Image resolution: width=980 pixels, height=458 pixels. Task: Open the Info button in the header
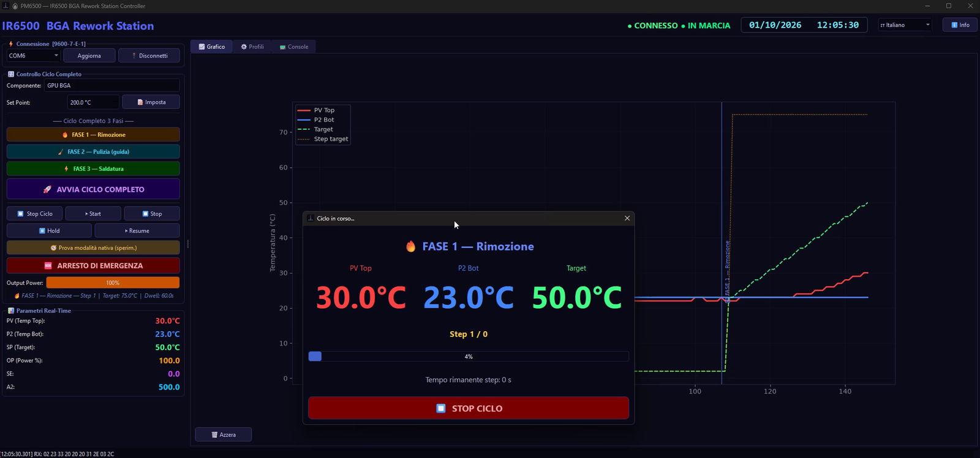click(x=960, y=25)
